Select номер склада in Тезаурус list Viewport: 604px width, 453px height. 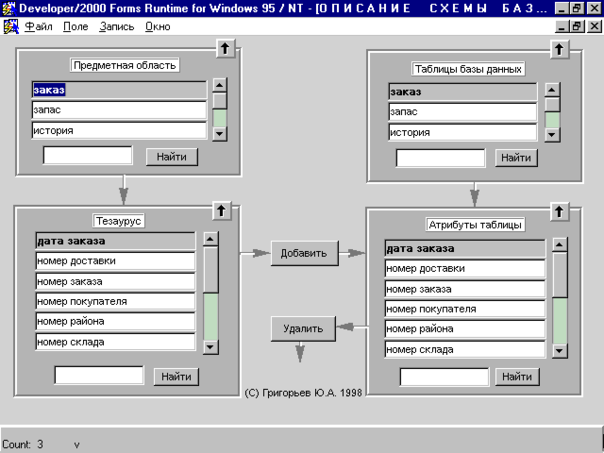pos(116,342)
